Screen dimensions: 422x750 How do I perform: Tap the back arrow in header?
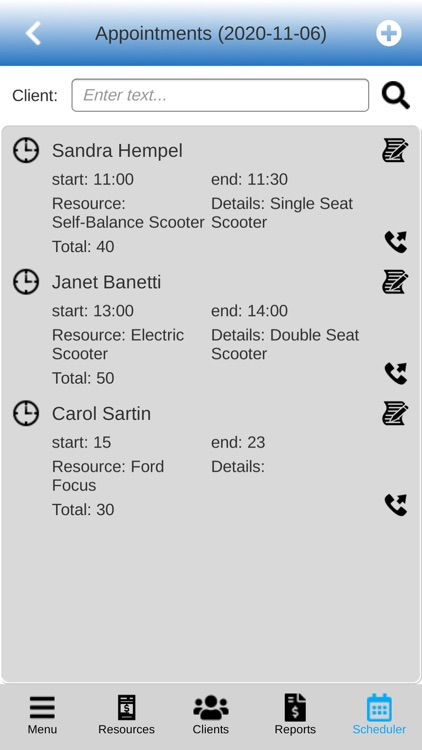pyautogui.click(x=33, y=33)
